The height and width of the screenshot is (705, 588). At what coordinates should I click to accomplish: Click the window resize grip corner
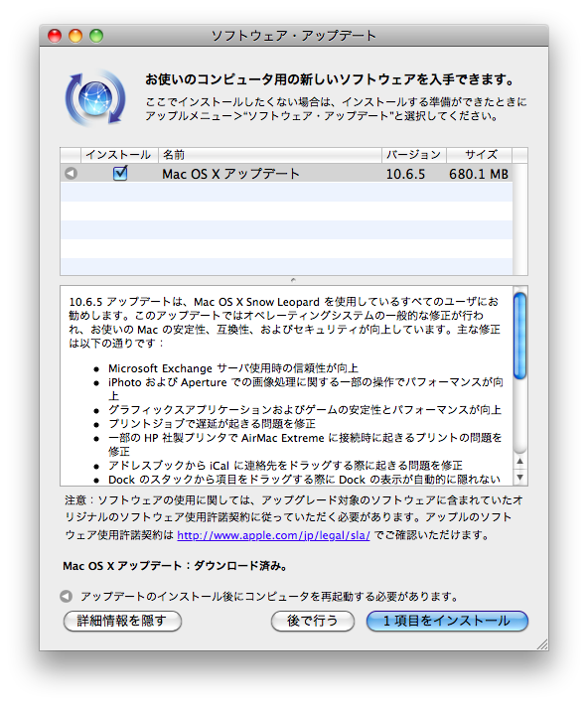pyautogui.click(x=542, y=644)
